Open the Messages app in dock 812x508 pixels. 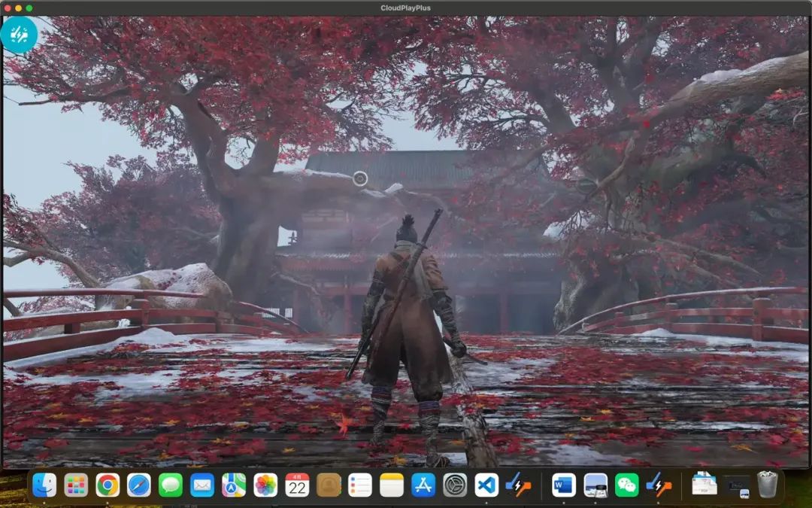pyautogui.click(x=171, y=485)
